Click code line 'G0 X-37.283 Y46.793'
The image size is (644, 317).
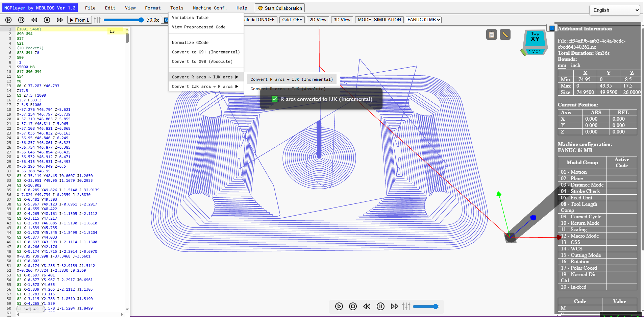click(38, 86)
